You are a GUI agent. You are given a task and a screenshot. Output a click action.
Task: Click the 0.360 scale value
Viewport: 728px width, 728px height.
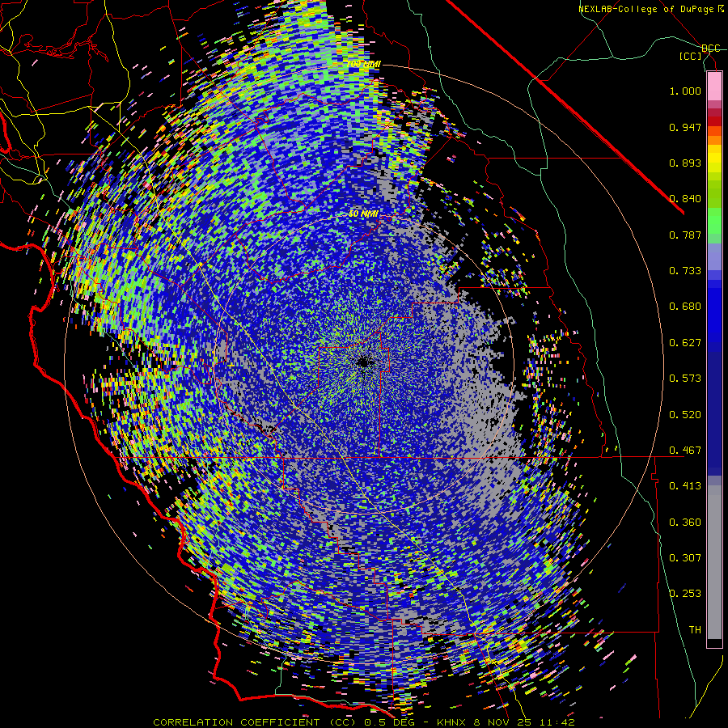[685, 523]
